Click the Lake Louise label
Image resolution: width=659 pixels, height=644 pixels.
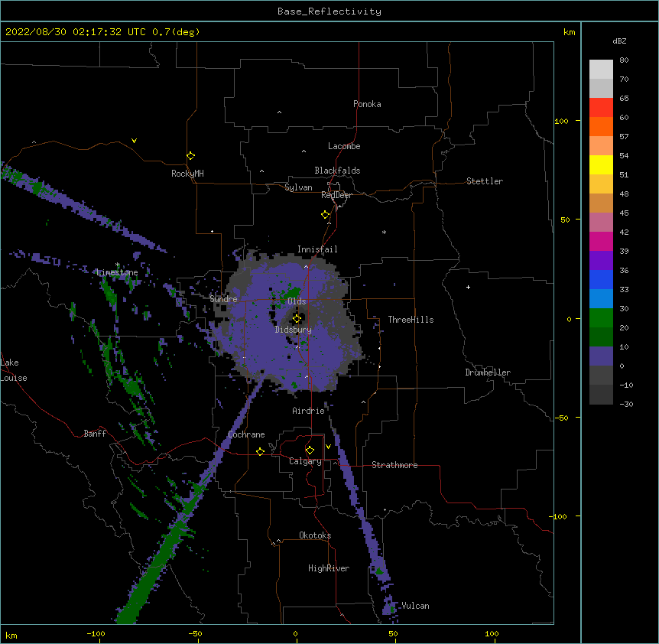[x=14, y=370]
